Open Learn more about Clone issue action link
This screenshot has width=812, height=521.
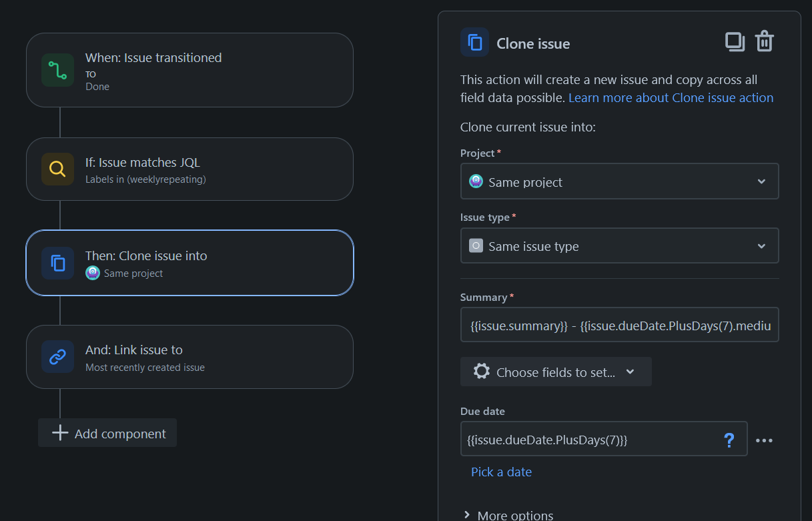[x=671, y=97]
